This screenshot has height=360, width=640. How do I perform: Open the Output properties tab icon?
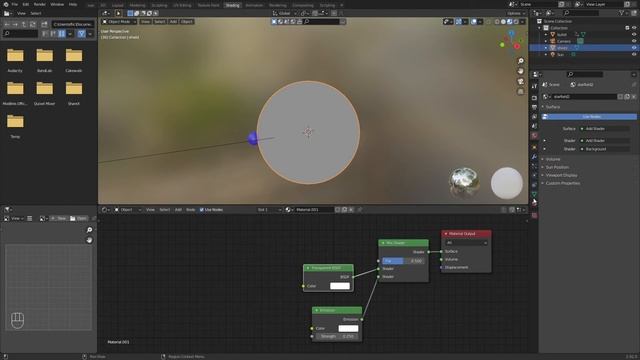(534, 107)
